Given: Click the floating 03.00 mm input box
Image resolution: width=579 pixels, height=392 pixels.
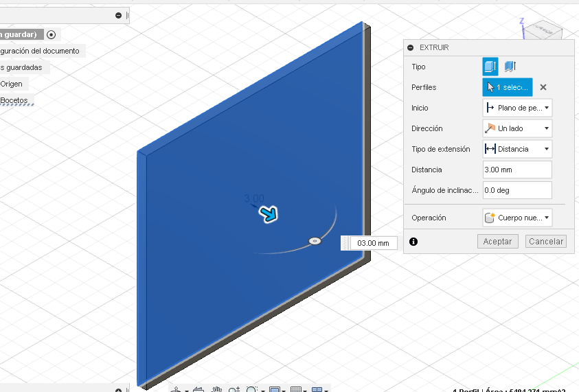Looking at the screenshot, I should (374, 243).
